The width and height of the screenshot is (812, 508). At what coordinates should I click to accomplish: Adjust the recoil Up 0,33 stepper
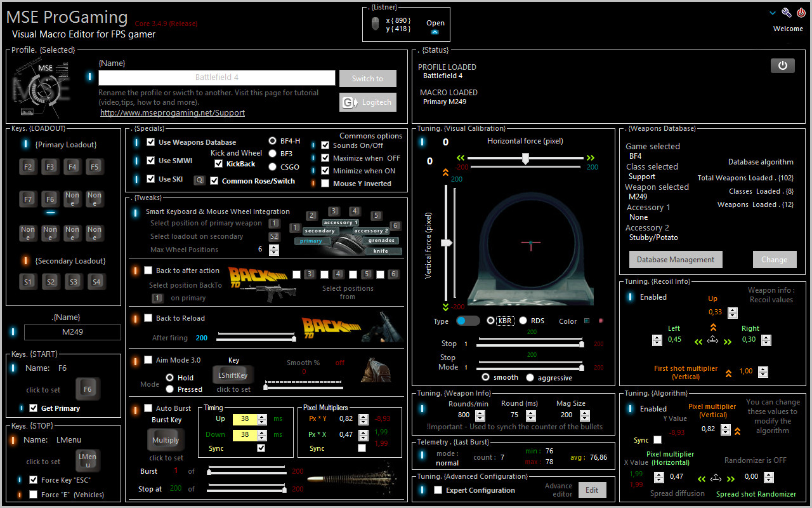[x=733, y=312]
